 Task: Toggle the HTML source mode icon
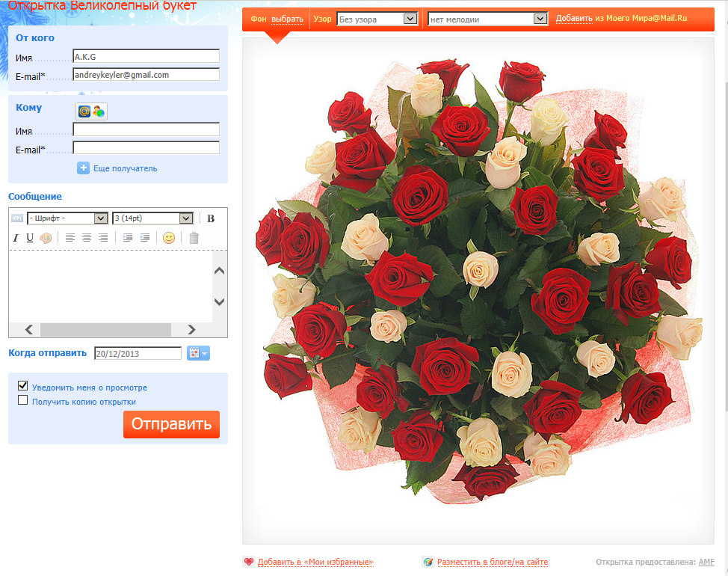pos(16,218)
